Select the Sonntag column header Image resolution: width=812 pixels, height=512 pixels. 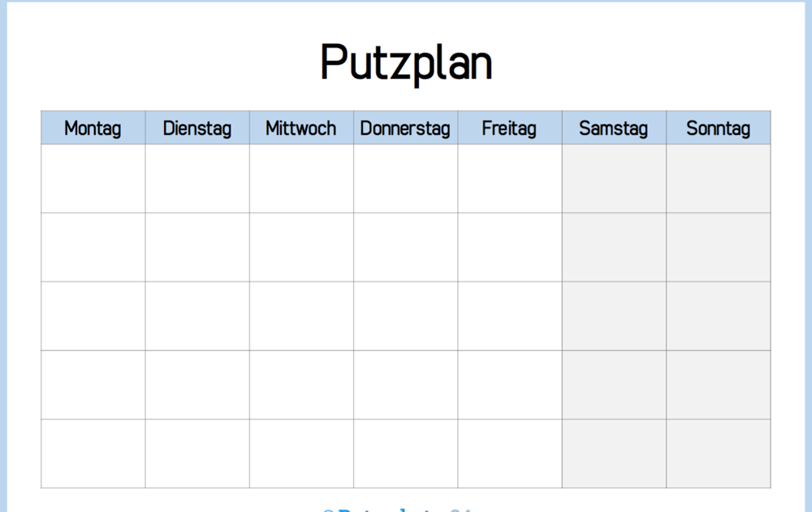(x=719, y=128)
